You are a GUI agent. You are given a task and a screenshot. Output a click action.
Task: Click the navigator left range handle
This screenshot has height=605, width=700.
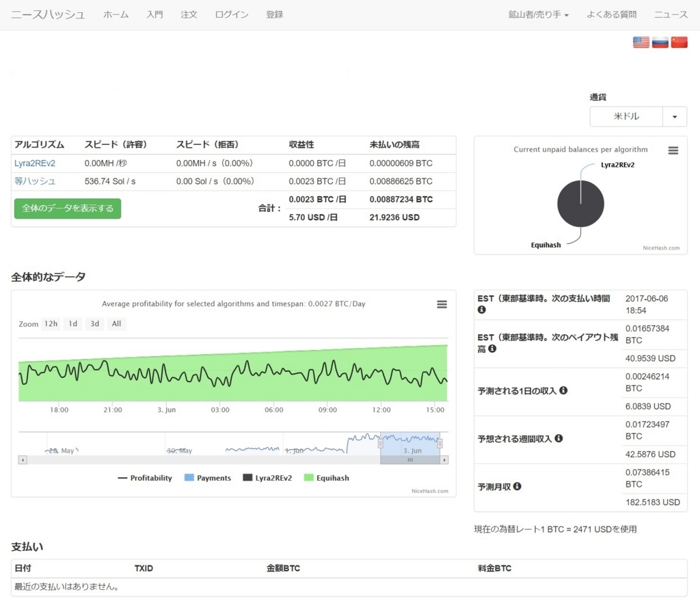[380, 444]
